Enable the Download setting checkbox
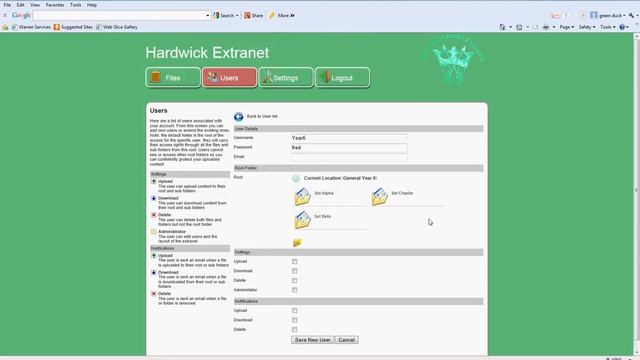 coord(295,271)
